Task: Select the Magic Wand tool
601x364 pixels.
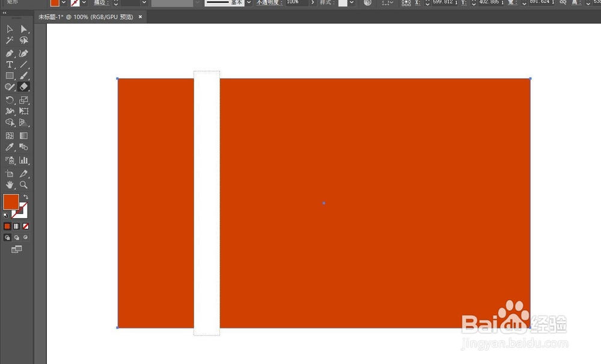Action: click(10, 40)
